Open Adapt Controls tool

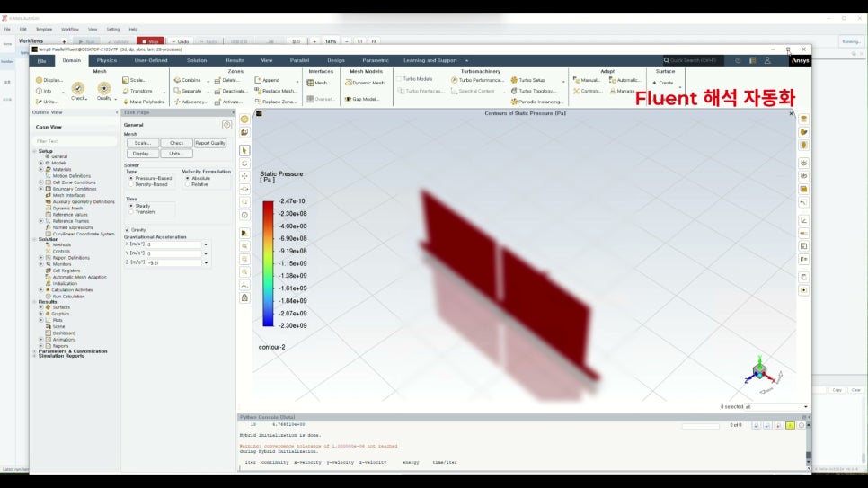pos(587,91)
